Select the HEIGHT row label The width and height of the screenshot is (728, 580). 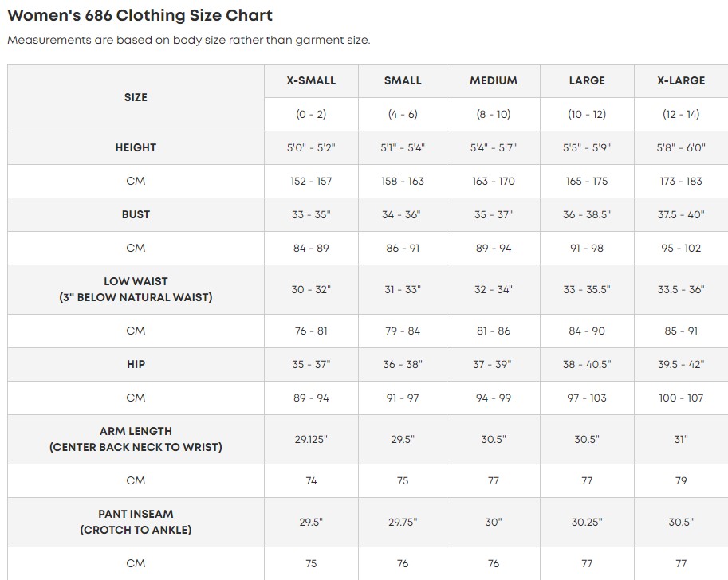(x=136, y=147)
